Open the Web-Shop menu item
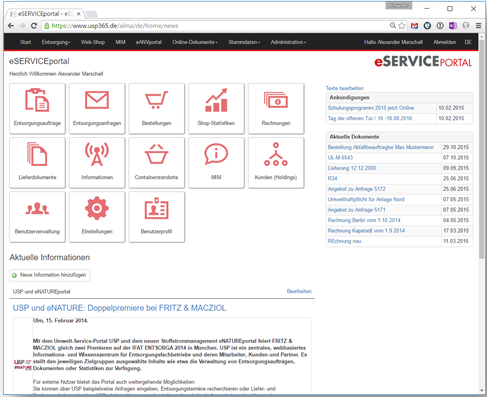Image resolution: width=487 pixels, height=397 pixels. pos(93,42)
